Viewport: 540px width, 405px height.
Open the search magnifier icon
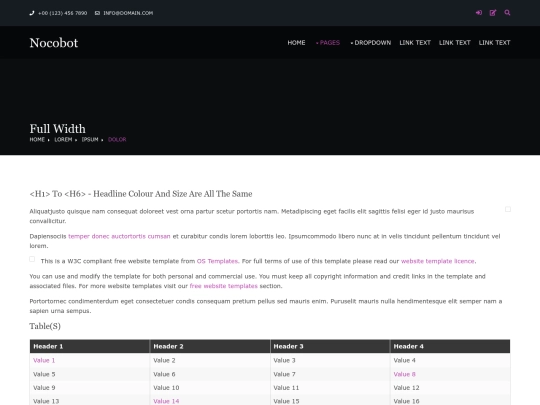point(507,13)
